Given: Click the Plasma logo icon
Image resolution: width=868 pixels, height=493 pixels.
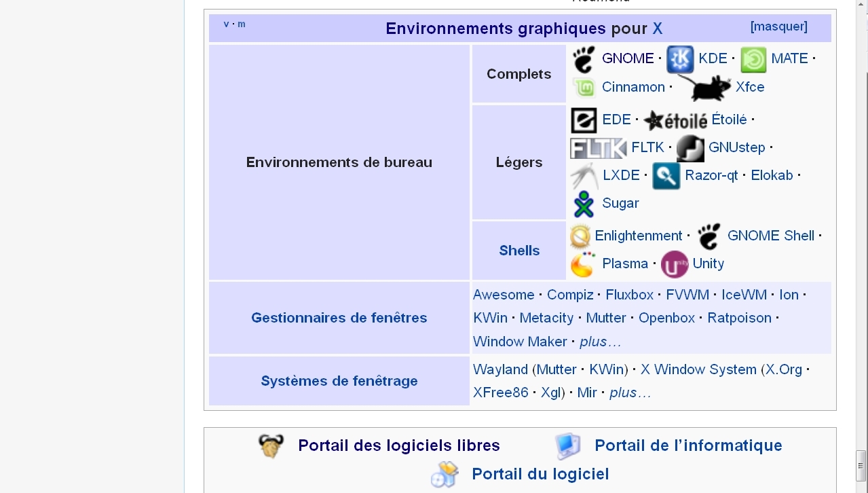Looking at the screenshot, I should pyautogui.click(x=583, y=264).
